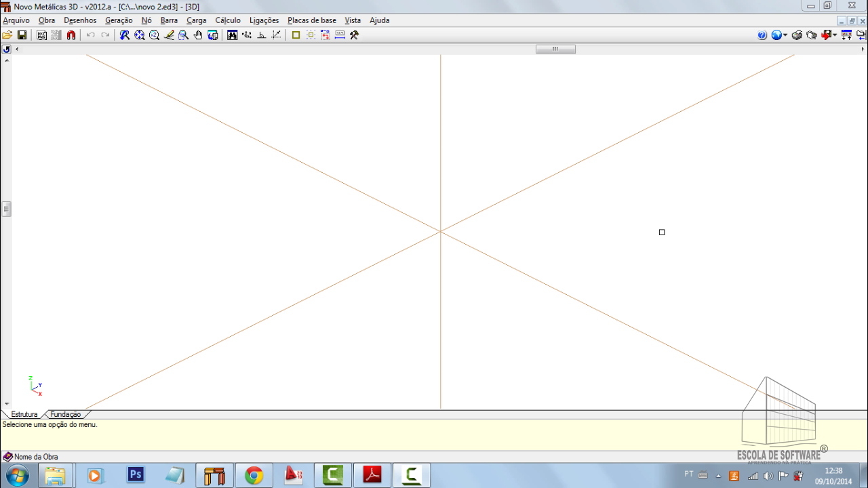Open the Barra menu
The image size is (868, 488).
point(169,20)
